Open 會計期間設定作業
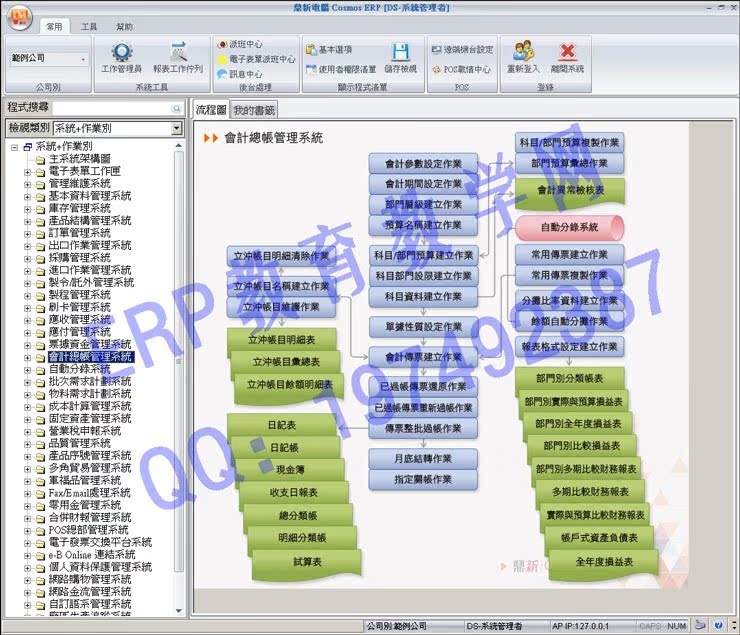 point(423,184)
